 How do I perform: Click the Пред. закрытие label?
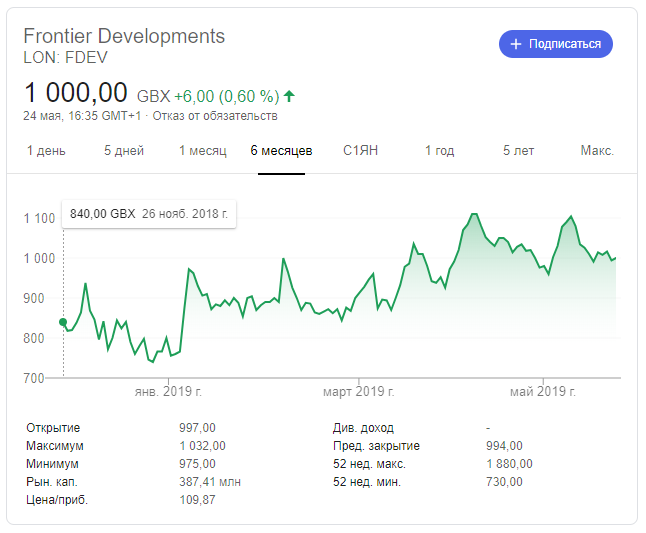point(377,446)
